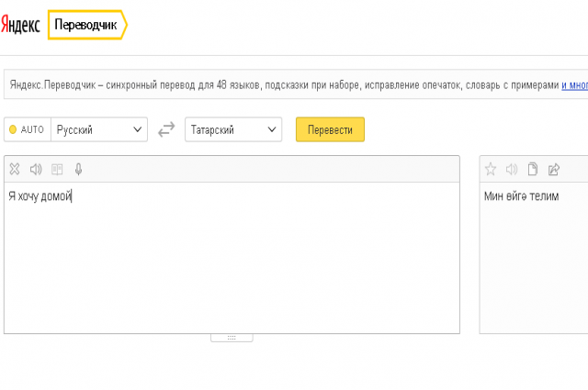Open the dictionary book icon in source toolbar
The image size is (588, 390).
(x=57, y=170)
